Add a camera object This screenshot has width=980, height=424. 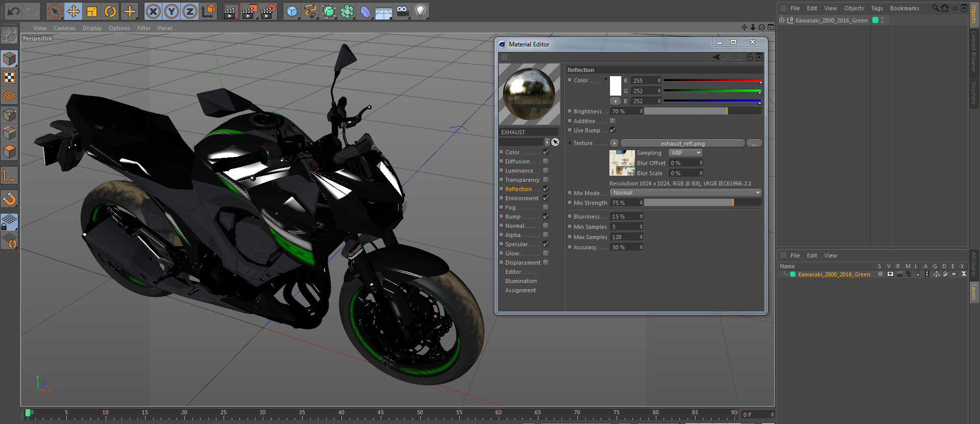click(x=402, y=11)
